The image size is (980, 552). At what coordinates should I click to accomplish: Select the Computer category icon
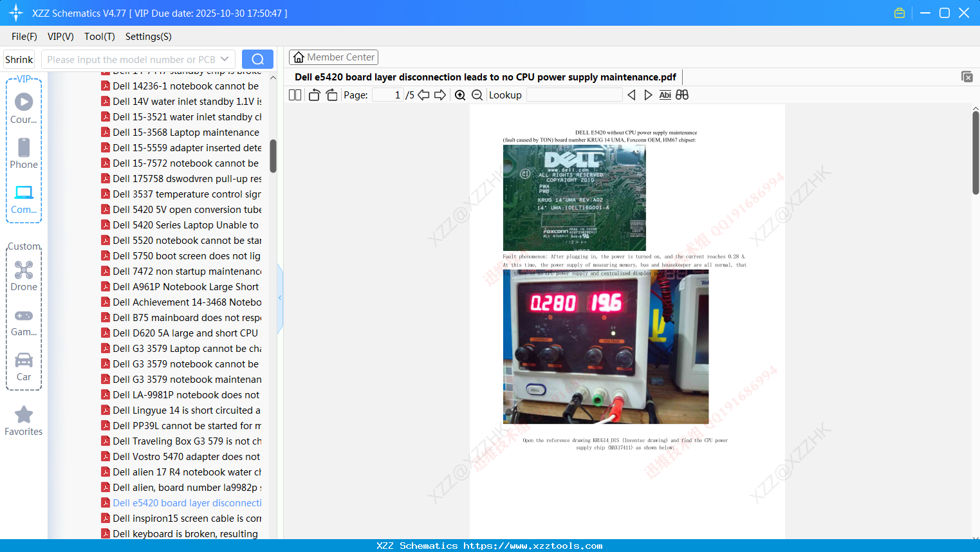[24, 192]
